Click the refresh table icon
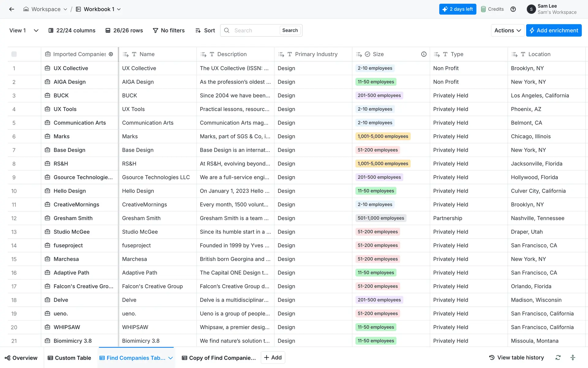 point(558,358)
